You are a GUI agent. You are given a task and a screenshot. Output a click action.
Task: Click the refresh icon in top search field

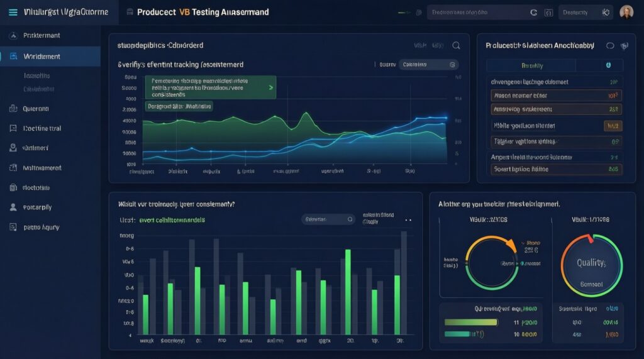[534, 12]
